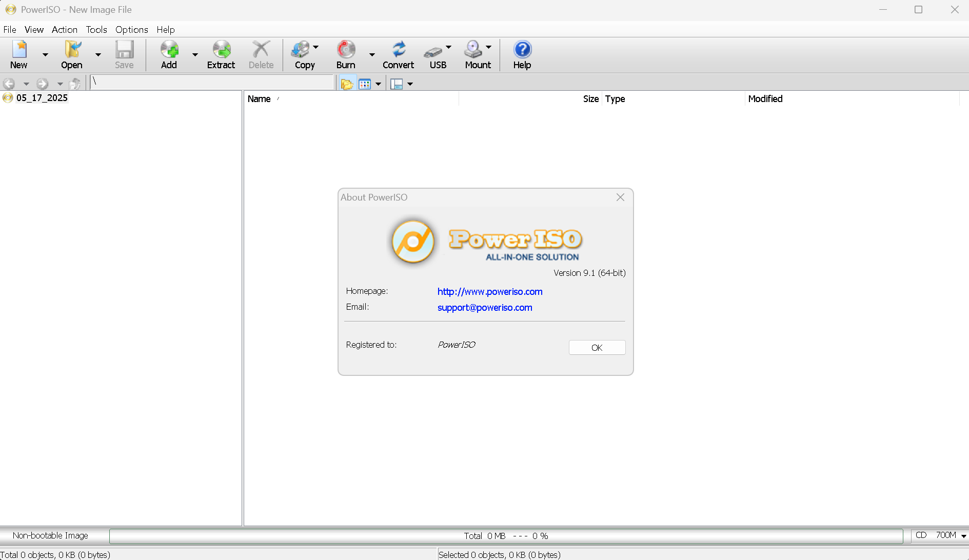Open the poweriso.com homepage link
This screenshot has height=560, width=969.
pyautogui.click(x=490, y=292)
